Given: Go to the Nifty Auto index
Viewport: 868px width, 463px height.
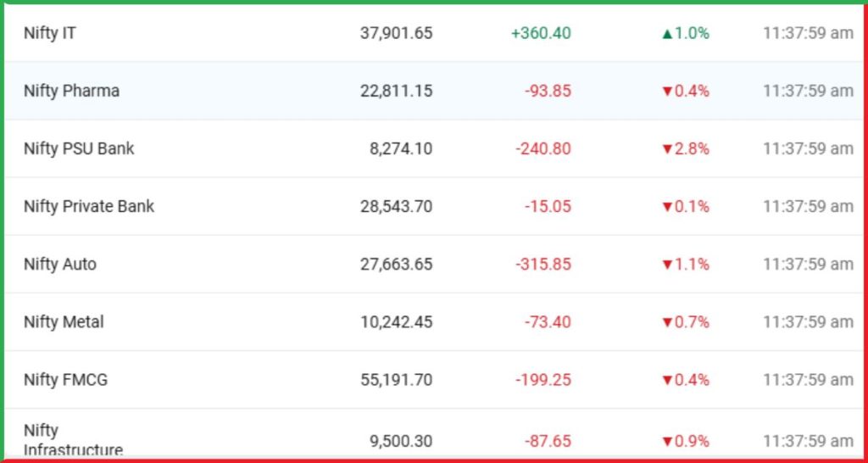Looking at the screenshot, I should [60, 264].
